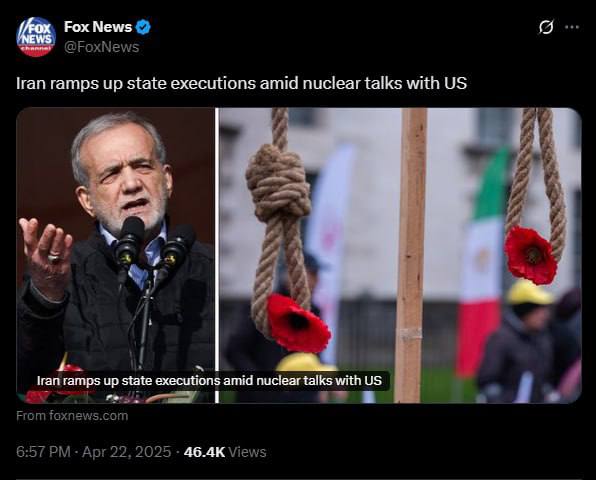Click the green-white-red flag in background

483,262
